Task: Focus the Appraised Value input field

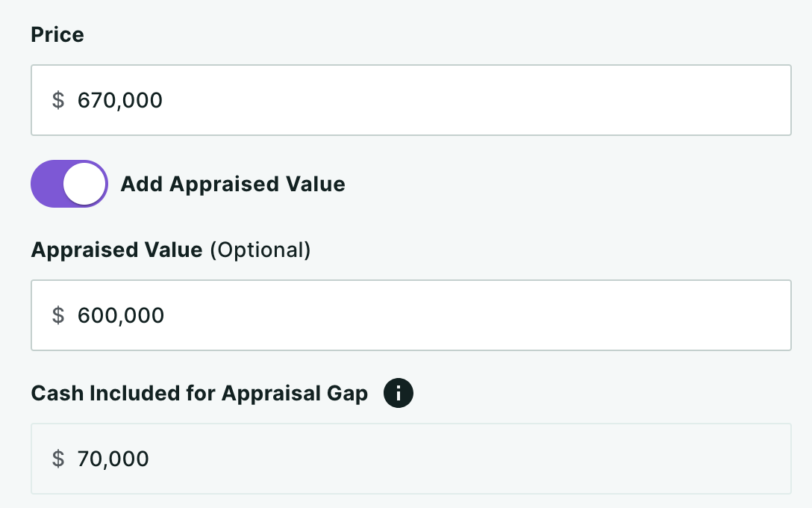Action: pos(411,315)
